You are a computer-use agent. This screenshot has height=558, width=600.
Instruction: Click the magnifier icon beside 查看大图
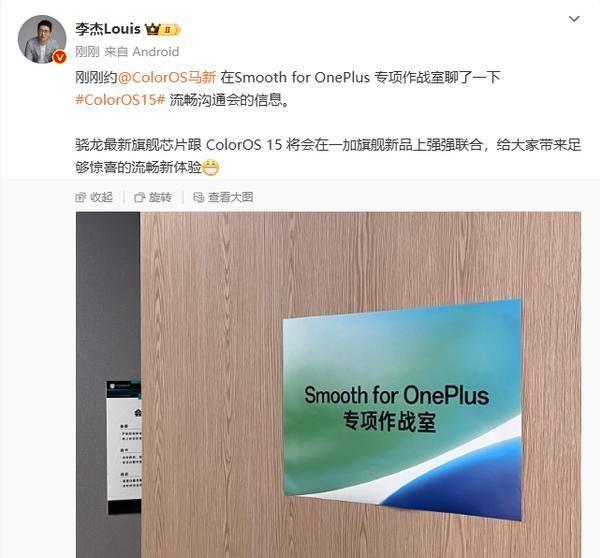coord(198,197)
